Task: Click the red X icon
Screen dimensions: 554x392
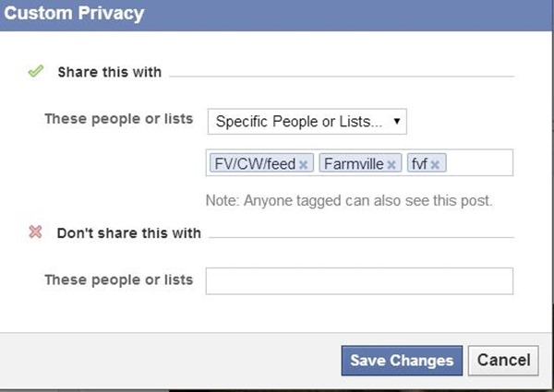Action: point(36,232)
